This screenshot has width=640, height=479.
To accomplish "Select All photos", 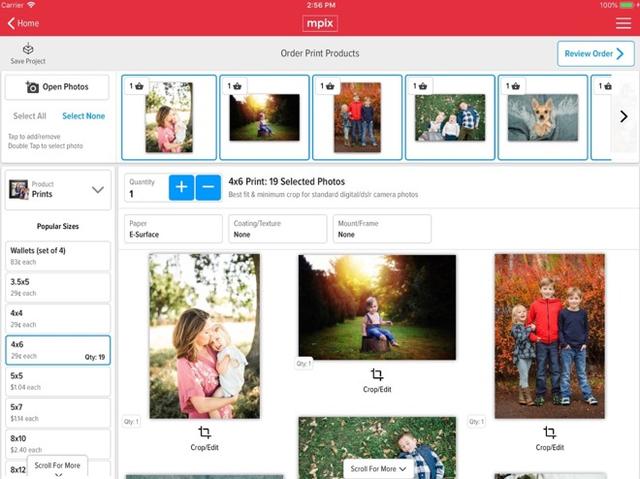I will [30, 116].
